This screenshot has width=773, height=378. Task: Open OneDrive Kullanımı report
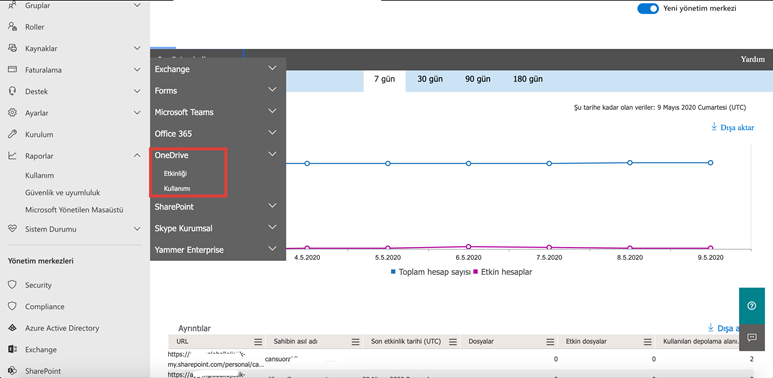(176, 189)
